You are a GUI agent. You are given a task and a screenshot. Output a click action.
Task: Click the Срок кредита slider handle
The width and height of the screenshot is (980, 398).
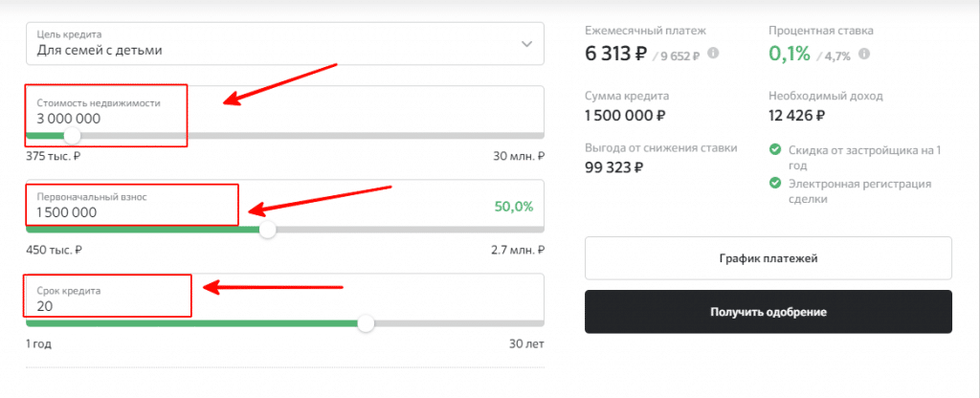click(366, 323)
